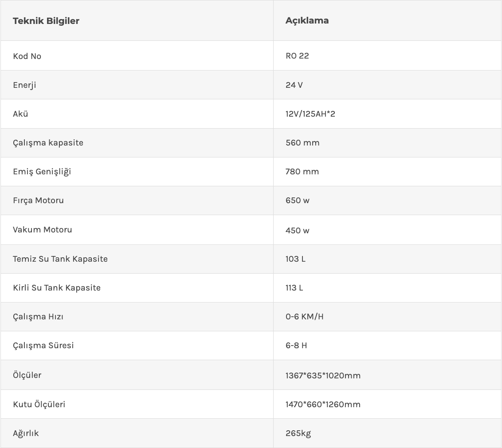
Task: Select the 'Çalışma Süresi' row label
Action: [x=43, y=346]
